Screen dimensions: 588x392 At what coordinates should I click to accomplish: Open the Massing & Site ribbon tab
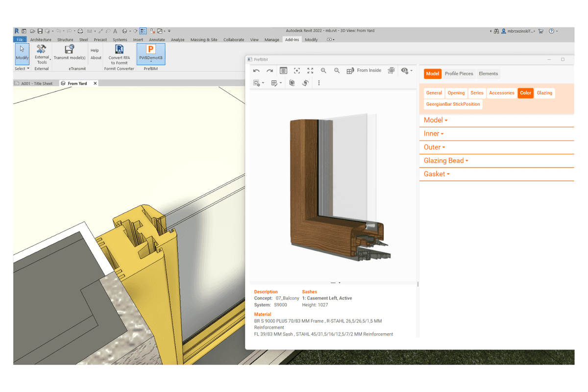tap(204, 40)
